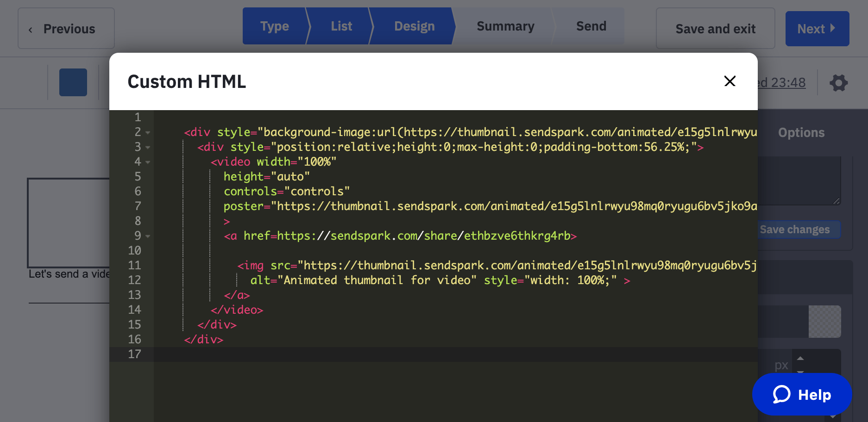The width and height of the screenshot is (868, 422).
Task: Close the Custom HTML dialog
Action: click(730, 81)
